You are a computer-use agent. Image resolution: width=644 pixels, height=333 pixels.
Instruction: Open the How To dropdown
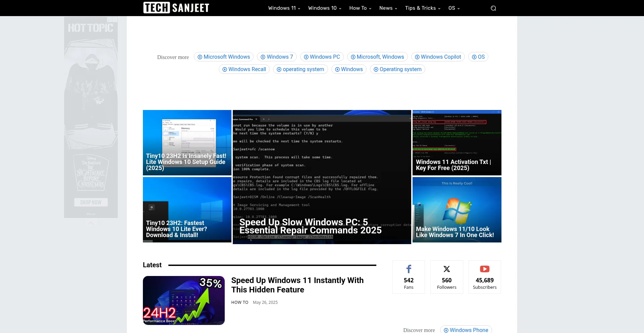pyautogui.click(x=360, y=8)
